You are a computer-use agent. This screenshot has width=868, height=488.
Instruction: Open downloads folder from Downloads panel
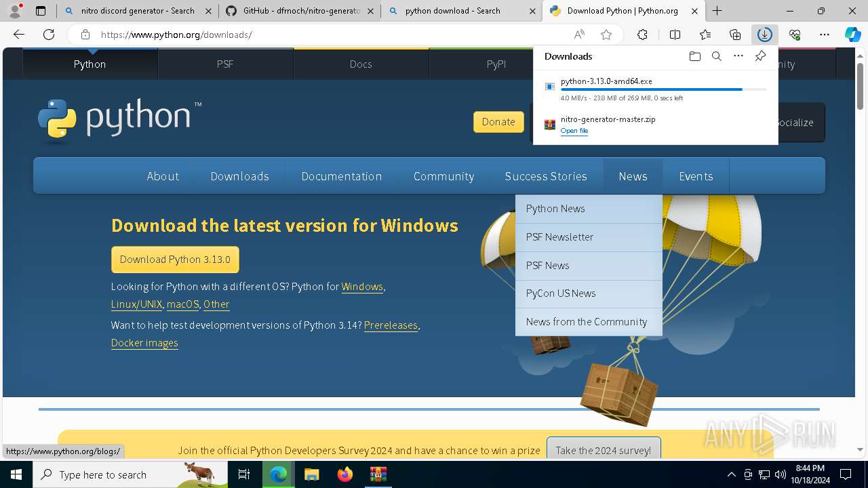[694, 56]
